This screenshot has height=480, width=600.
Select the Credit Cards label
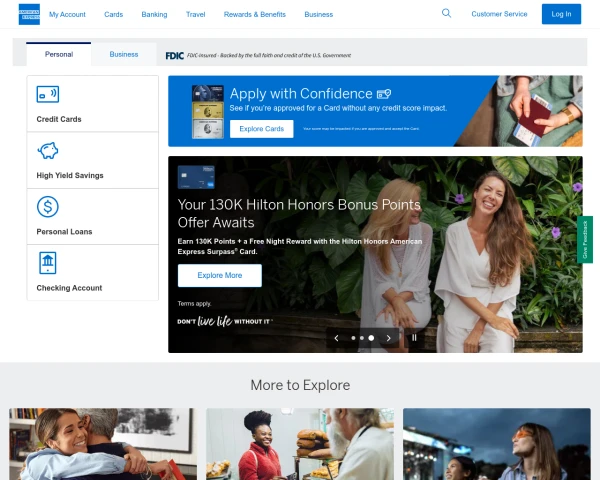point(59,119)
